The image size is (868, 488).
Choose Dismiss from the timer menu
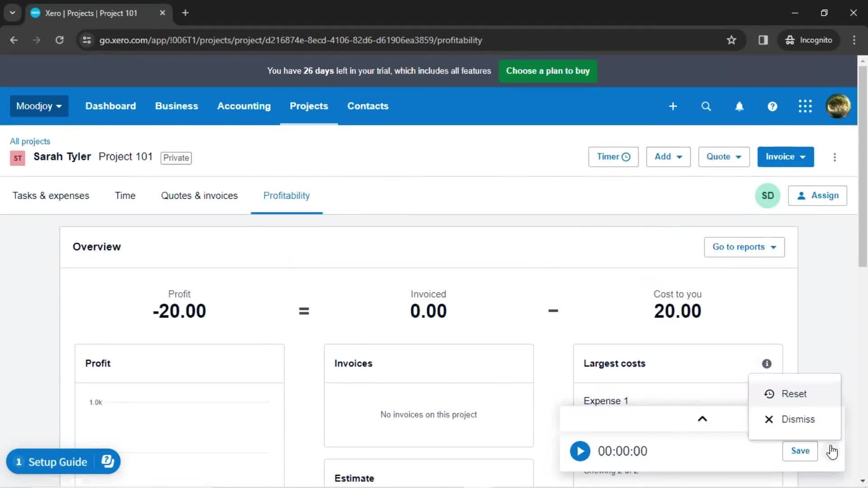click(x=794, y=419)
